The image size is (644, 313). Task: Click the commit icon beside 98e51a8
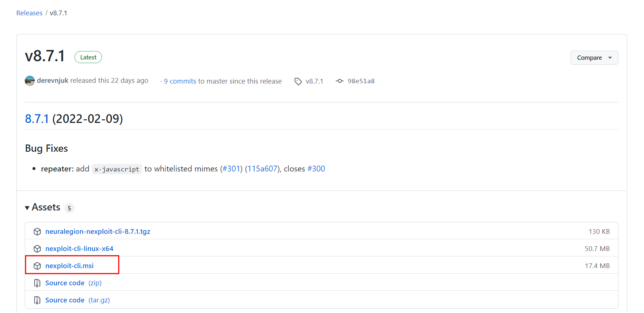point(340,81)
